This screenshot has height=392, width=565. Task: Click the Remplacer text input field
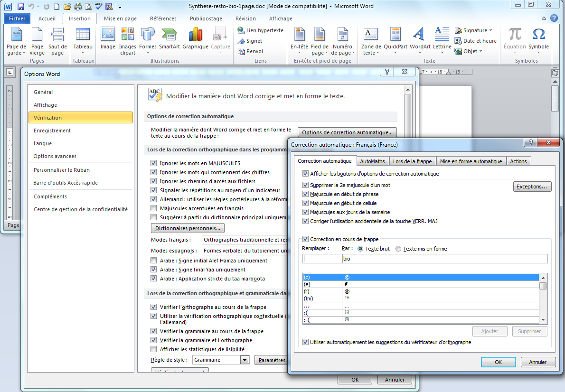321,259
